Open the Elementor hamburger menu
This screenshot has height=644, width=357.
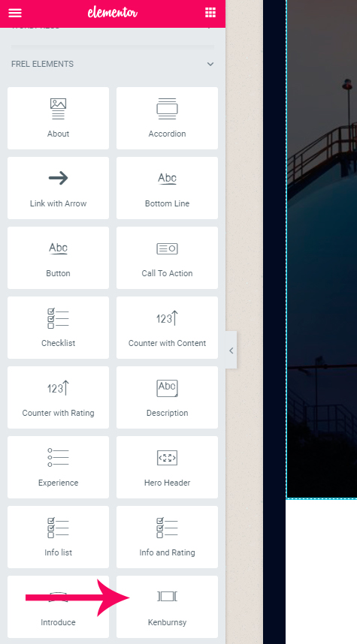[15, 13]
